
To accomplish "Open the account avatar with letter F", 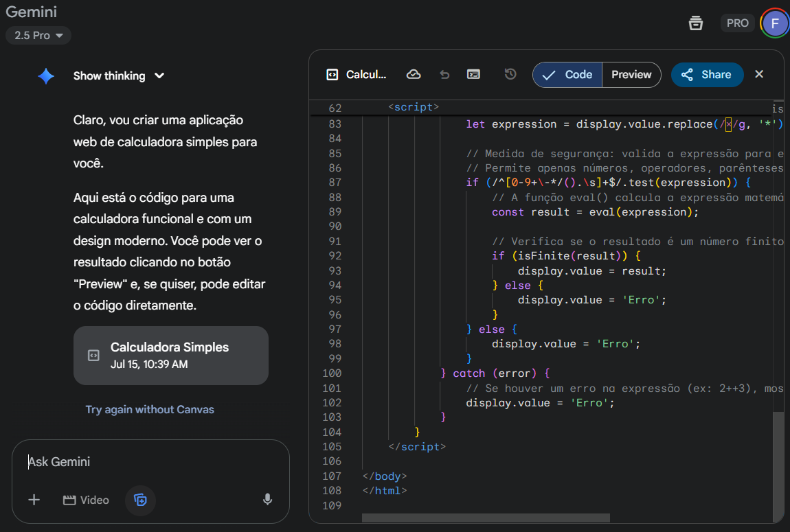I will click(x=775, y=23).
